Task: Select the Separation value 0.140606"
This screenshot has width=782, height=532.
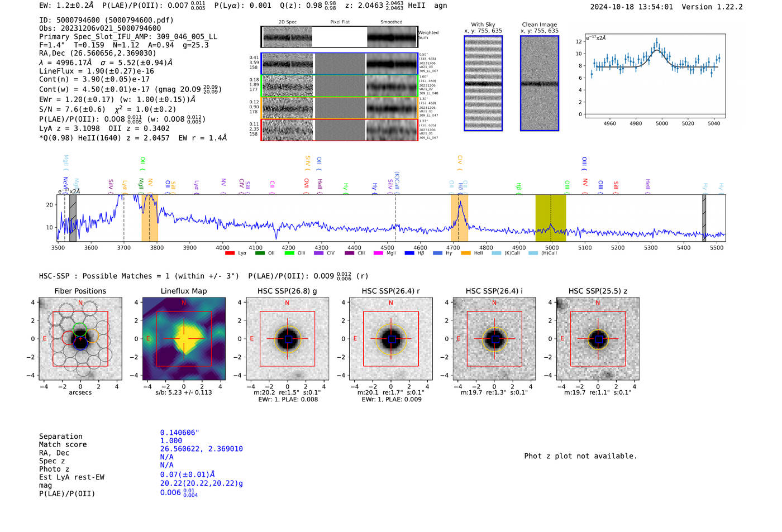Action: point(180,433)
